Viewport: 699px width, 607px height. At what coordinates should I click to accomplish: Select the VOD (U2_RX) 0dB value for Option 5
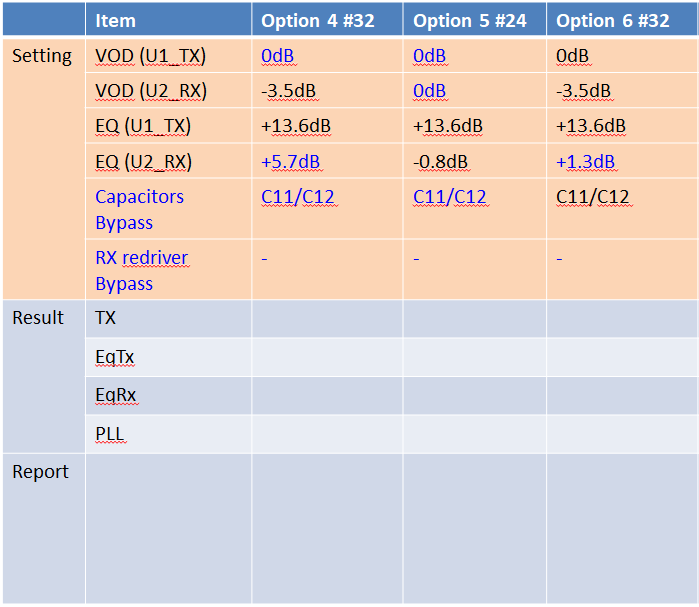click(429, 91)
